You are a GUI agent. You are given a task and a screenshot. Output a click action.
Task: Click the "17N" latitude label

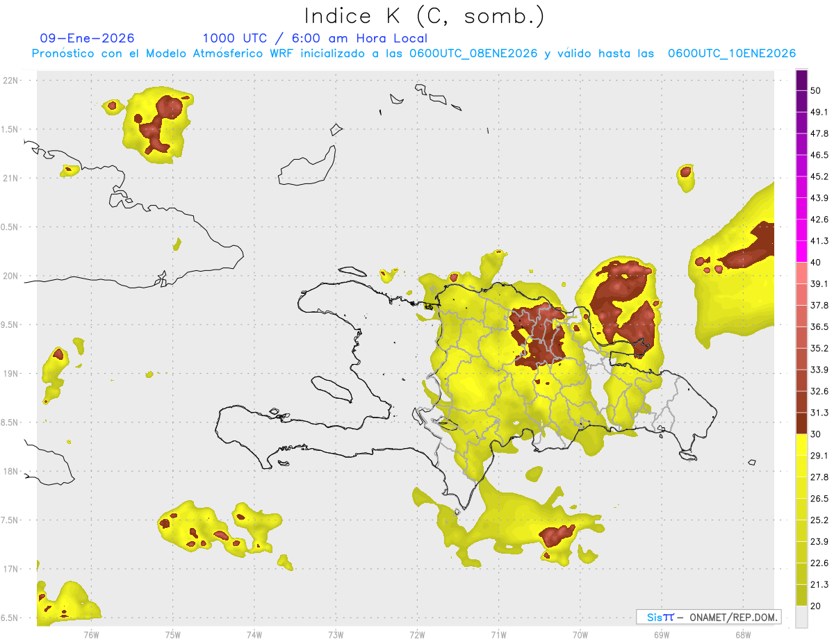[11, 569]
